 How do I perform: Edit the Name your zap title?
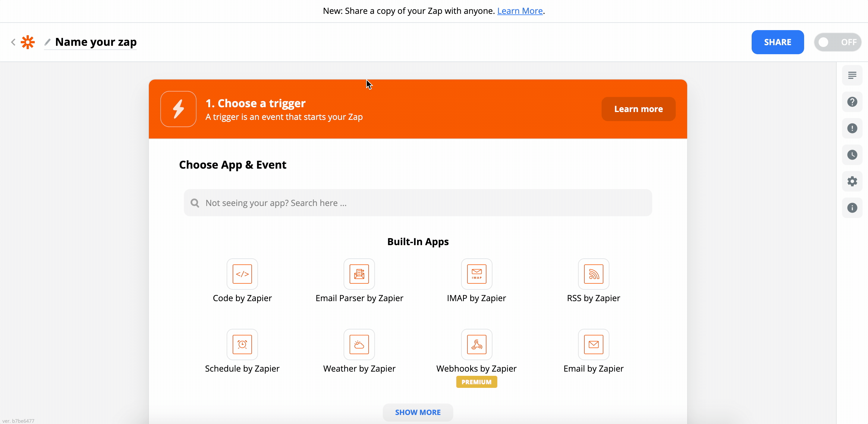pos(96,42)
